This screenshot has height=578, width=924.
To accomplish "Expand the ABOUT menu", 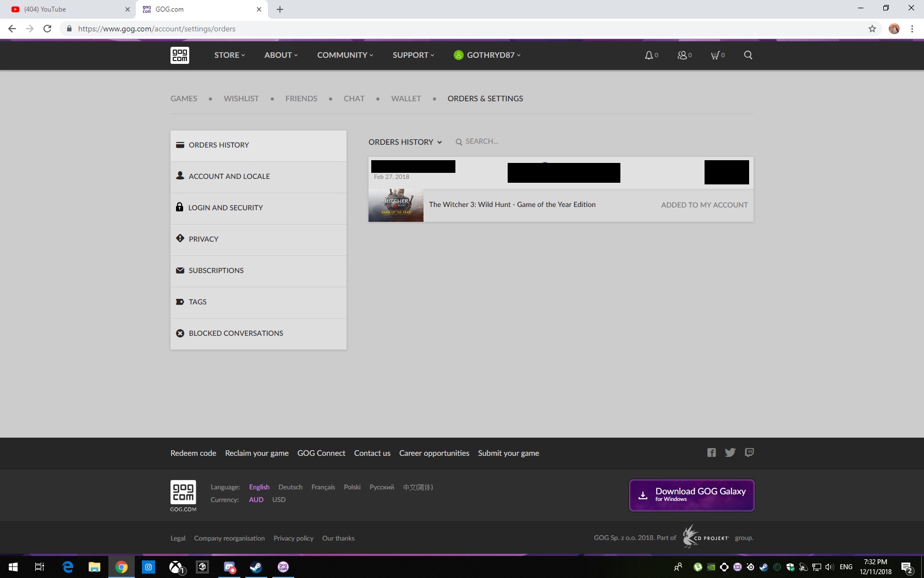I will point(281,55).
